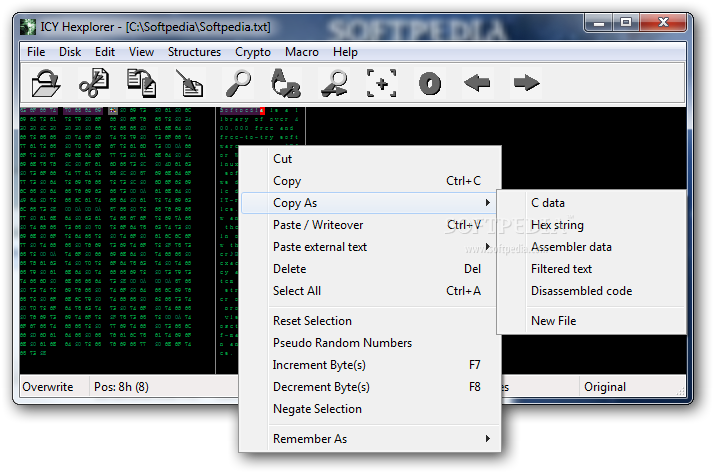Minimize the ICY Hexplorer window

(x=599, y=23)
